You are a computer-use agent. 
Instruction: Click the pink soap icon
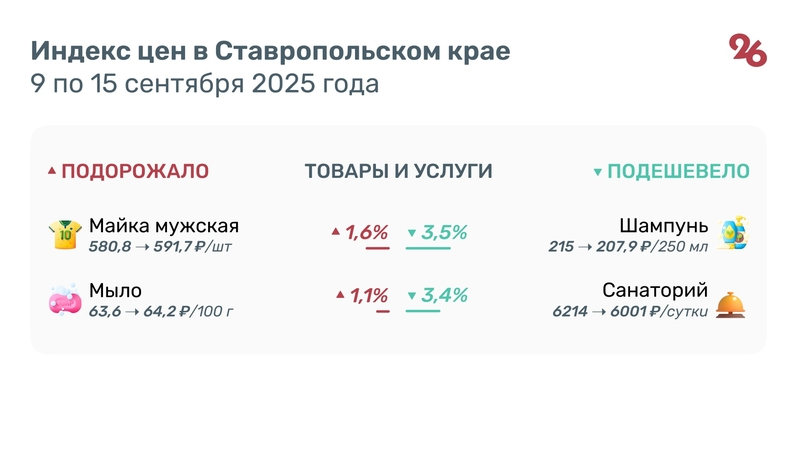(x=65, y=300)
